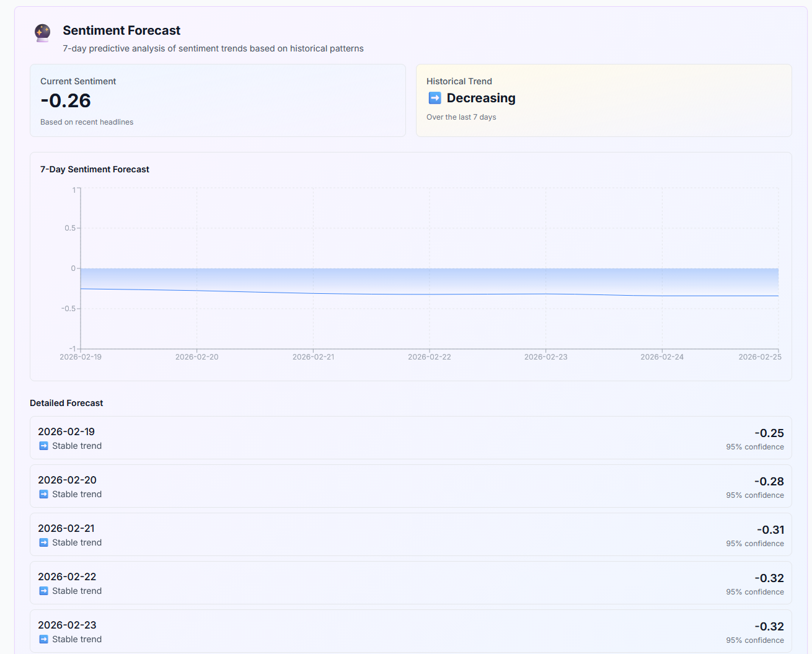Click Stable trend text in 2026-02-19 row

77,446
